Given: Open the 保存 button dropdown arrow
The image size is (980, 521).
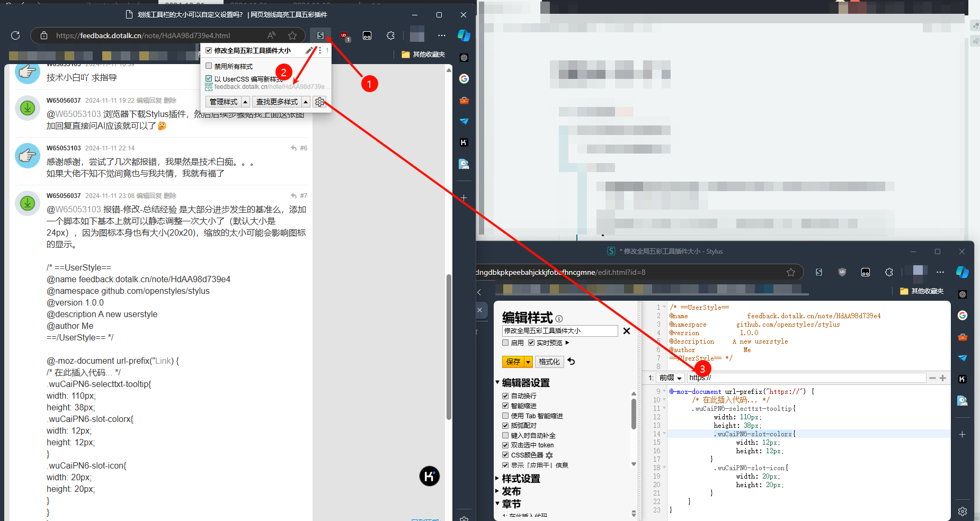Looking at the screenshot, I should tap(528, 362).
